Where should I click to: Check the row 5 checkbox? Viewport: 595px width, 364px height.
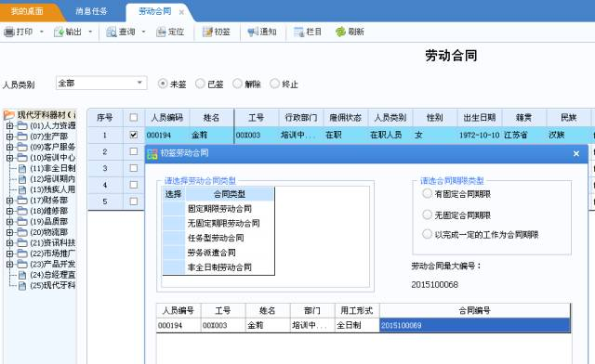point(134,201)
